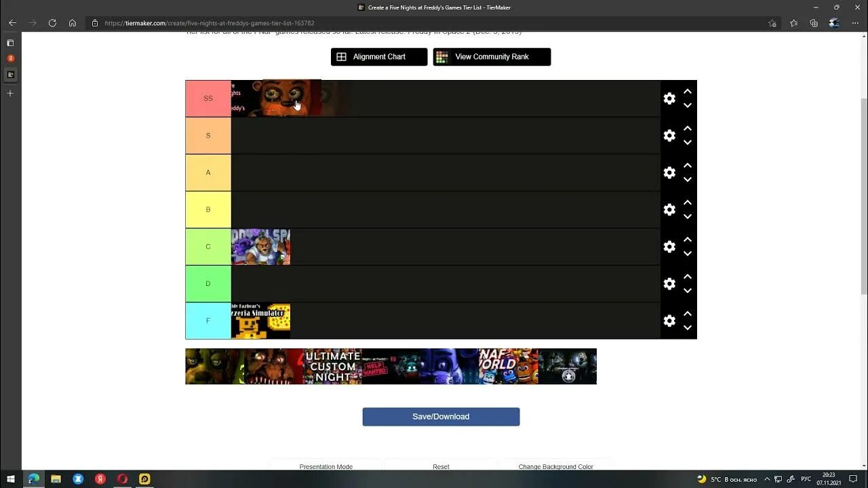Move B tier row up
The width and height of the screenshot is (868, 488).
pyautogui.click(x=688, y=202)
